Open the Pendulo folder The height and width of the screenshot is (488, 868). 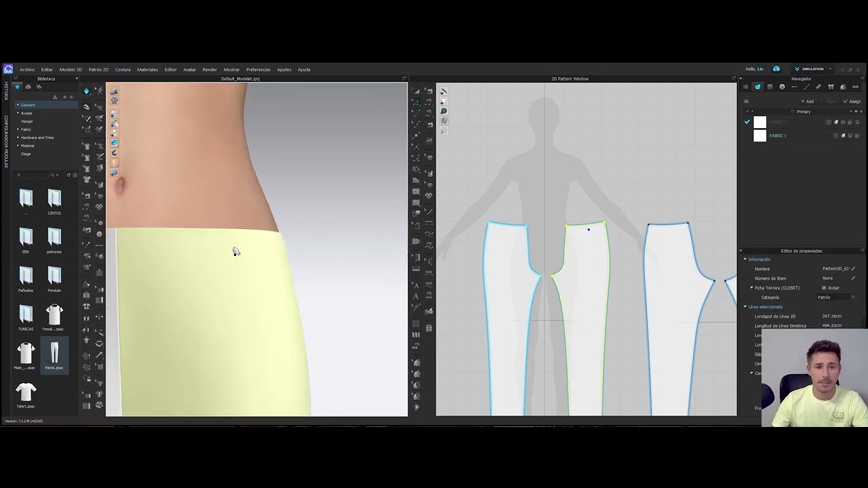point(54,279)
